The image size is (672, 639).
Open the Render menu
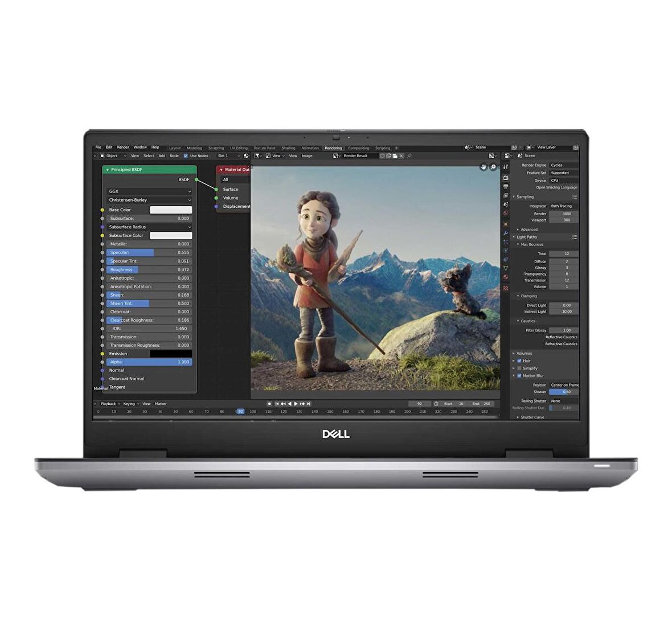click(x=123, y=147)
